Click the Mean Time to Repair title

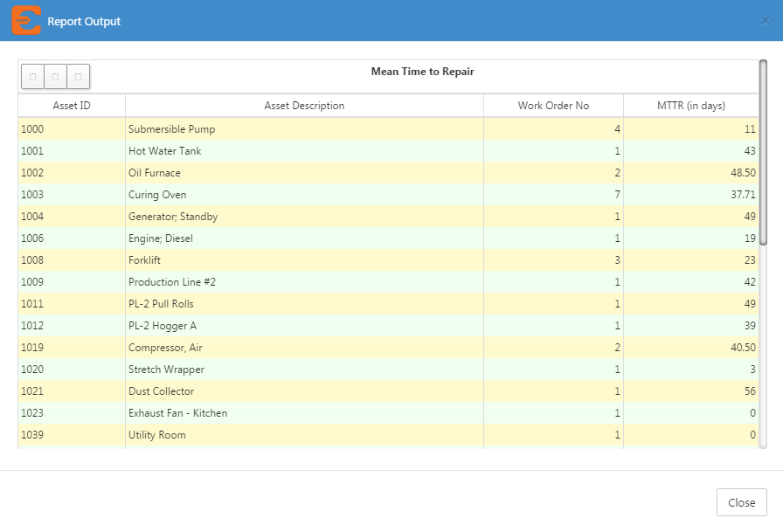422,72
